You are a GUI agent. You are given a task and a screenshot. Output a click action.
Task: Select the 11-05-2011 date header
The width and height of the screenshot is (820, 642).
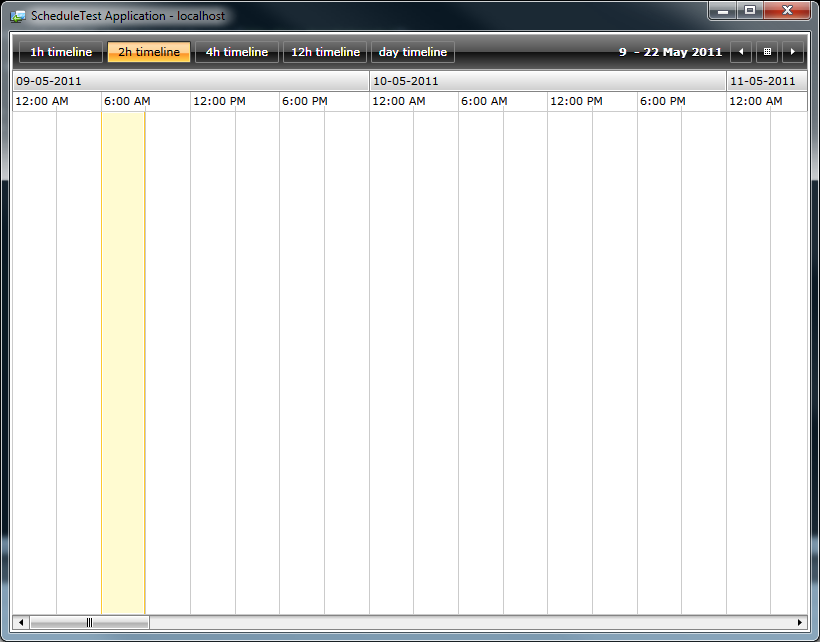(x=767, y=81)
